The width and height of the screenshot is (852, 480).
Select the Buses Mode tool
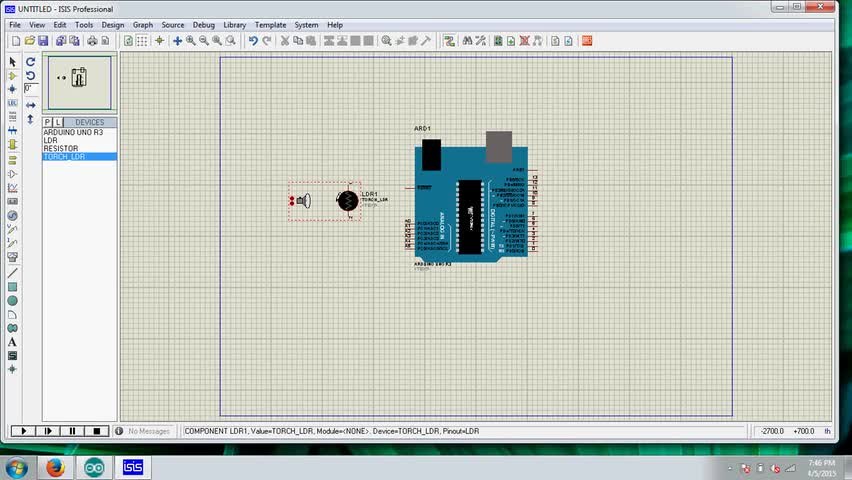click(12, 130)
